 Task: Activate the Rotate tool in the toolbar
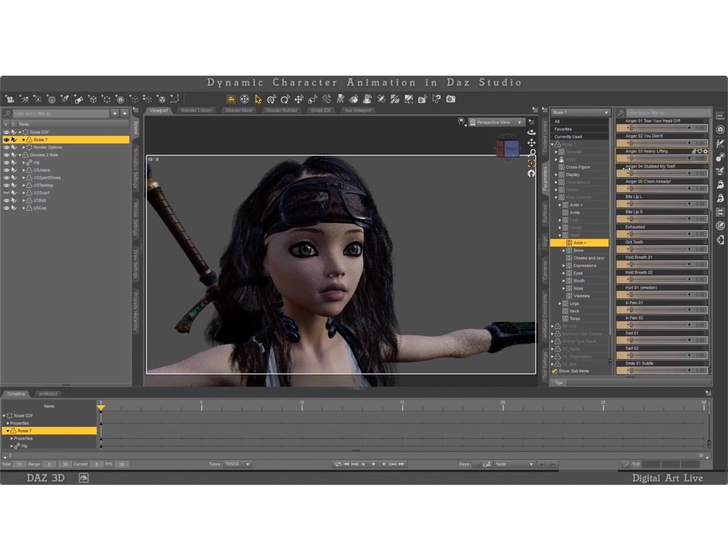tap(285, 99)
